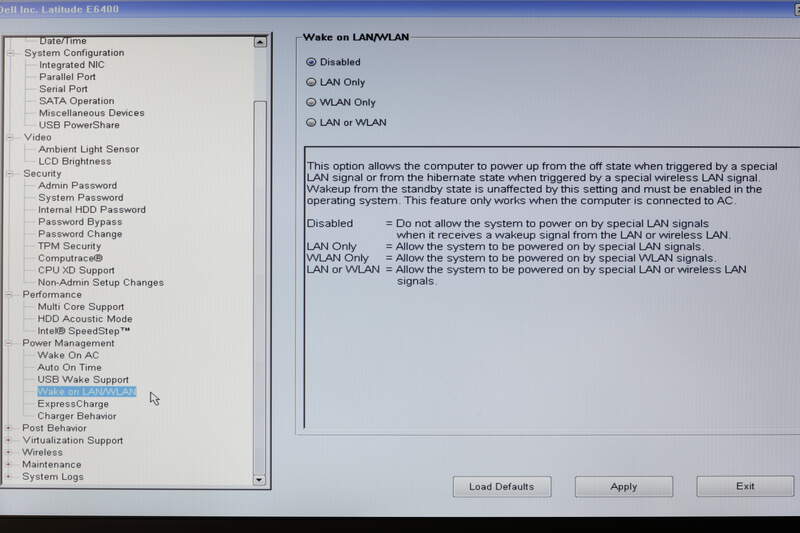This screenshot has width=800, height=533.
Task: Select the Video category label
Action: [37, 137]
